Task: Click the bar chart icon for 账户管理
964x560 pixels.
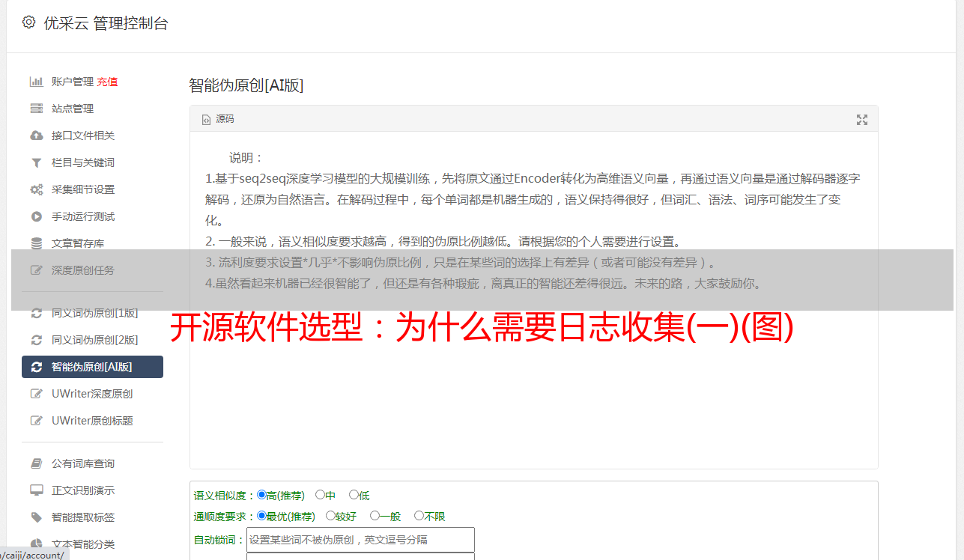Action: click(x=36, y=82)
